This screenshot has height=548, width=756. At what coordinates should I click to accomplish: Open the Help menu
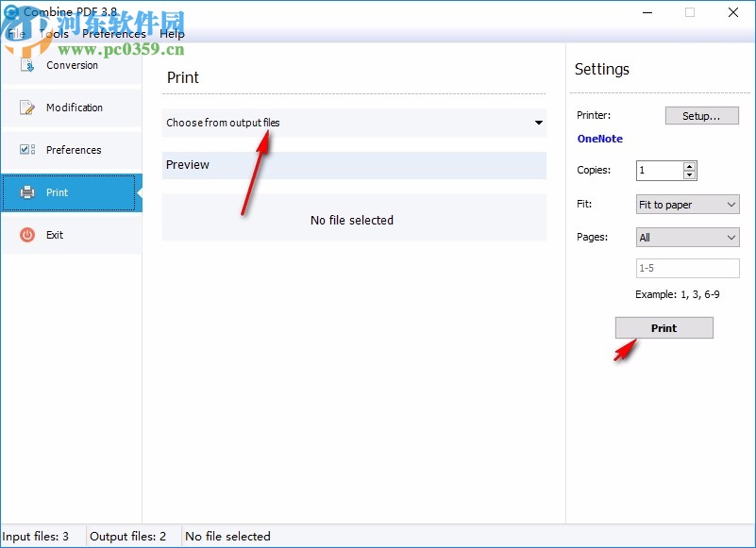coord(173,33)
